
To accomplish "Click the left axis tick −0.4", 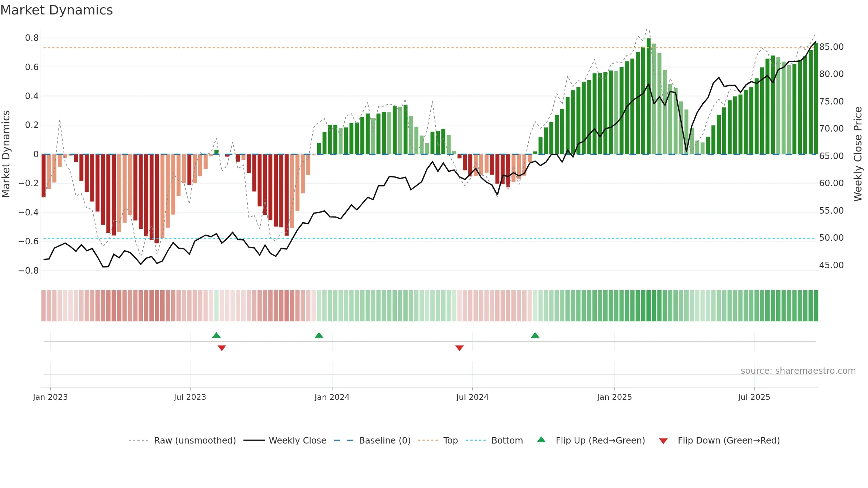I will pos(29,212).
